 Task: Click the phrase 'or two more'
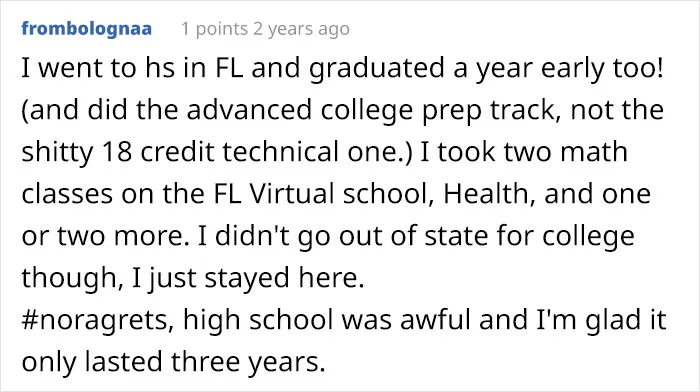105,237
